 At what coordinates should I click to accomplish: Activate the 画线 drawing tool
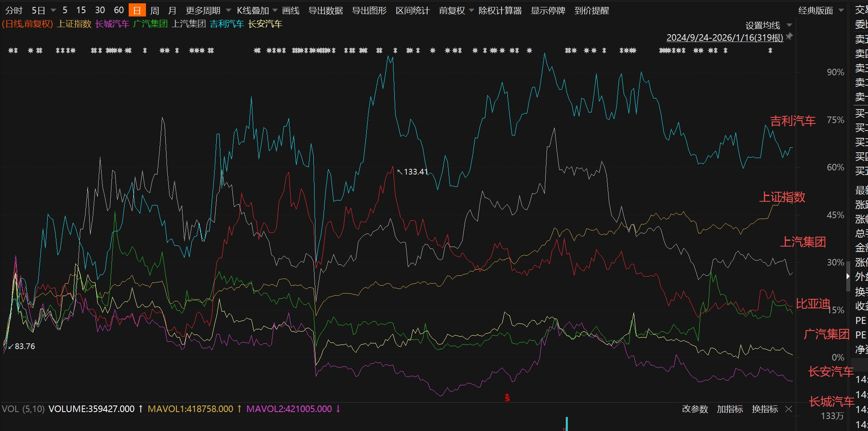(291, 10)
